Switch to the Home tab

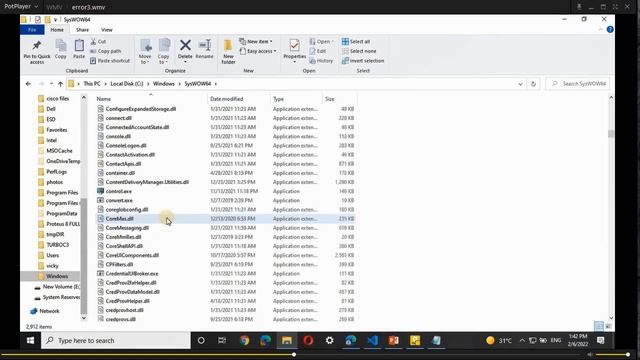coord(57,30)
